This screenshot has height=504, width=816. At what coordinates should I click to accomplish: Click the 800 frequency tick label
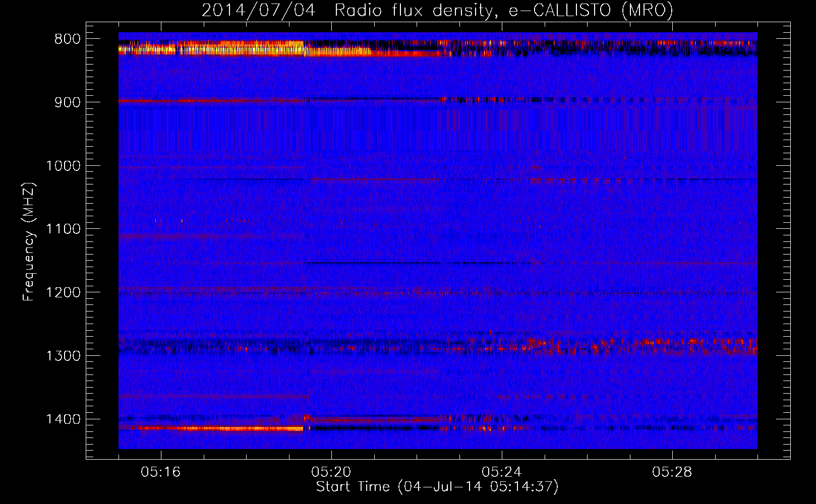(68, 39)
